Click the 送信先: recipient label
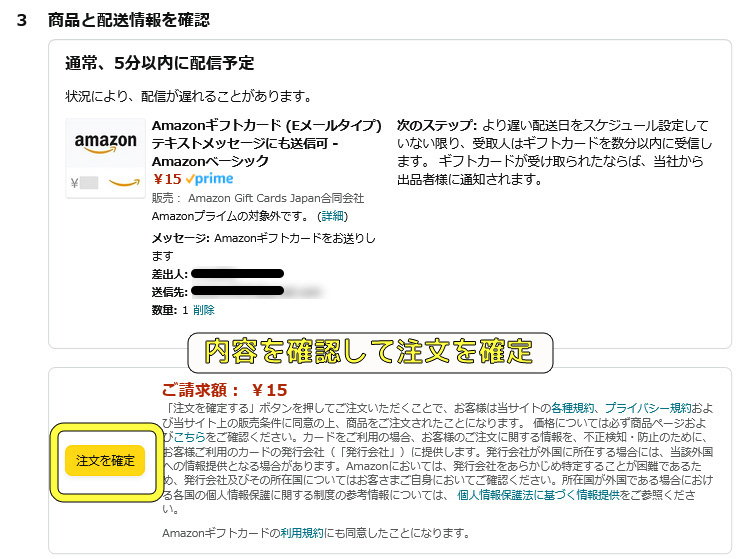Image resolution: width=752 pixels, height=559 pixels. coord(170,292)
